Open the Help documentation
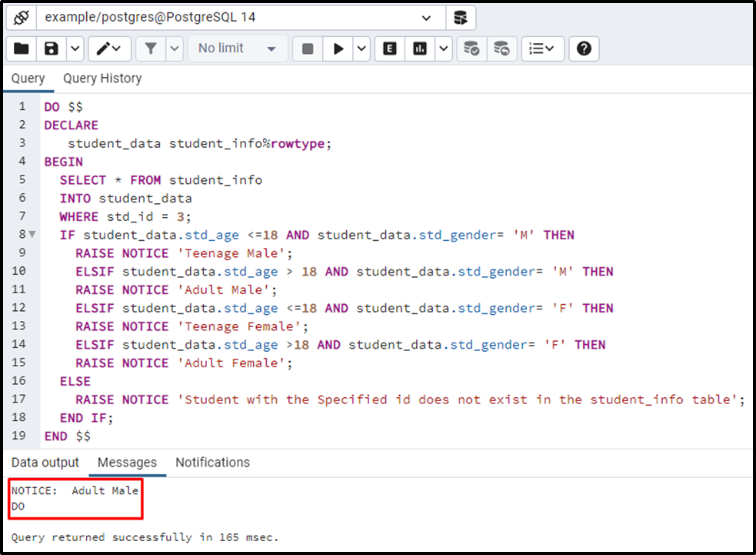The width and height of the screenshot is (756, 555). pyautogui.click(x=583, y=48)
